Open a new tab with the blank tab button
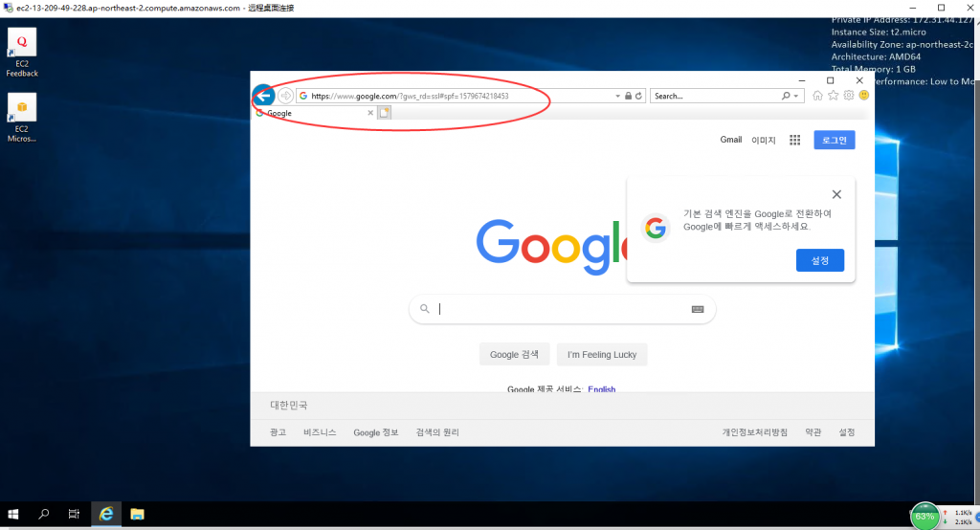Screen dimensions: 980x530 pos(385,113)
